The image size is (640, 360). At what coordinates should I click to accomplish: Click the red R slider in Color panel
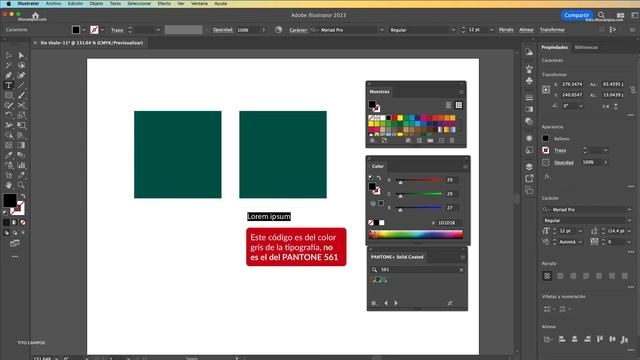point(419,180)
